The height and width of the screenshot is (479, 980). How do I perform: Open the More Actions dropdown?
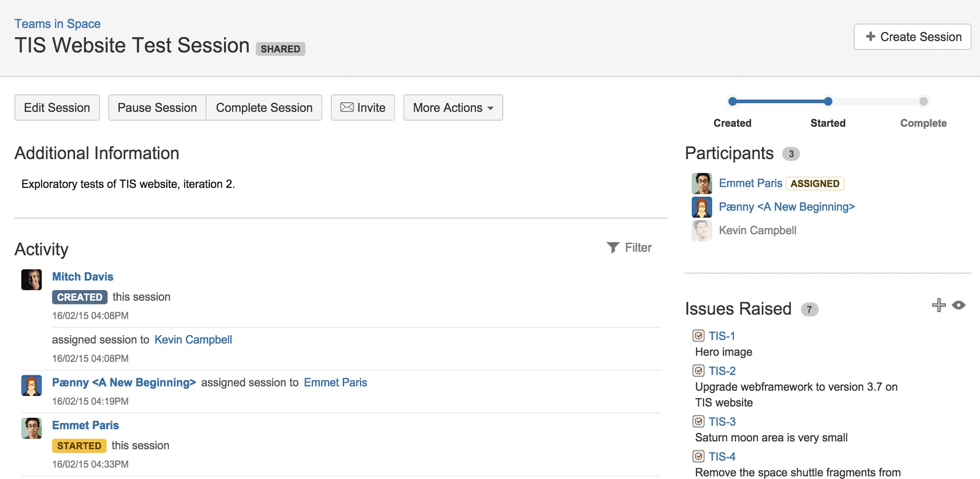click(453, 108)
